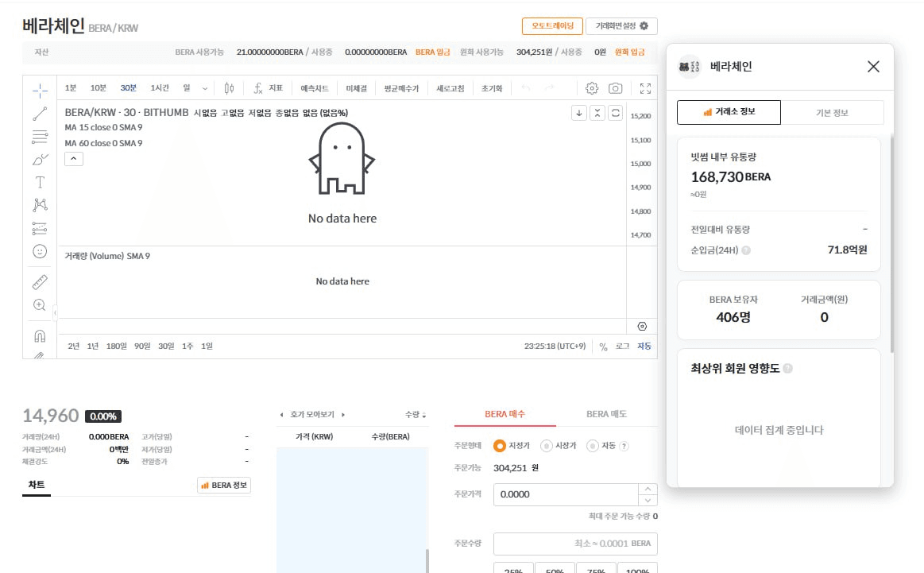Image resolution: width=924 pixels, height=573 pixels.
Task: Select the ruler measure tool
Action: click(40, 282)
